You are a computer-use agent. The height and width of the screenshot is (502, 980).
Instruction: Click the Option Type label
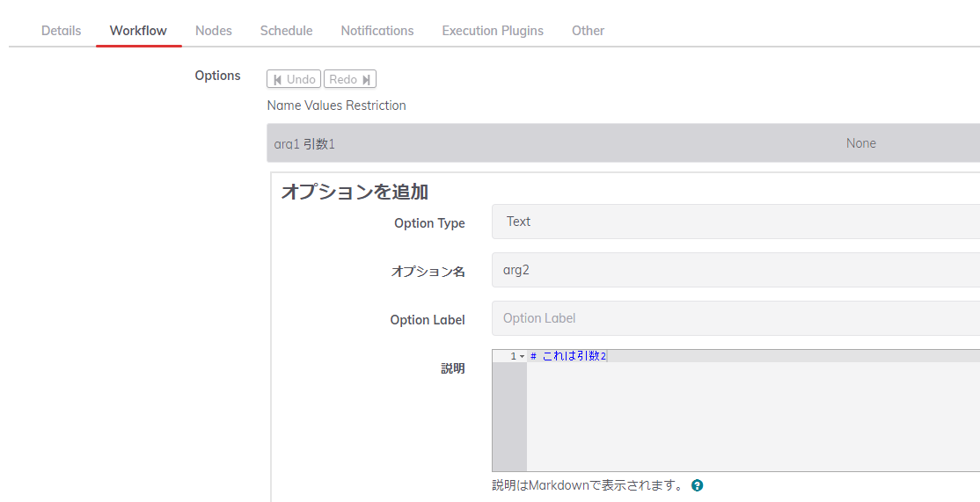coord(429,223)
